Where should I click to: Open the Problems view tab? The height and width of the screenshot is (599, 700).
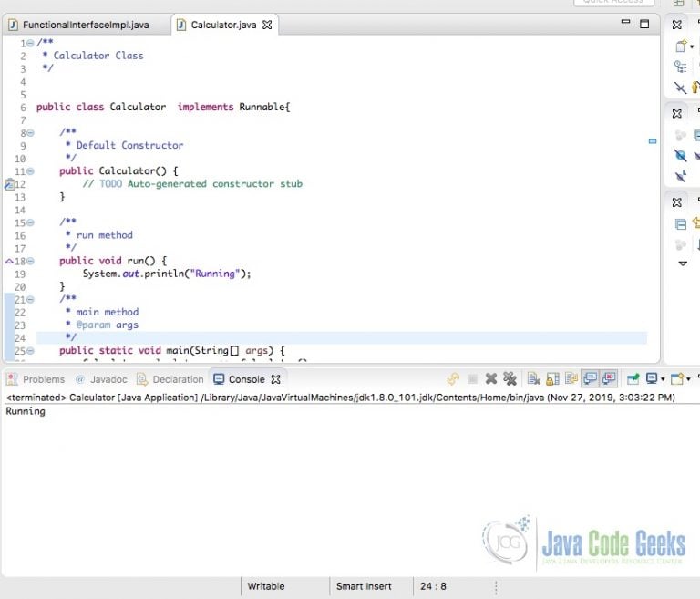pos(36,379)
